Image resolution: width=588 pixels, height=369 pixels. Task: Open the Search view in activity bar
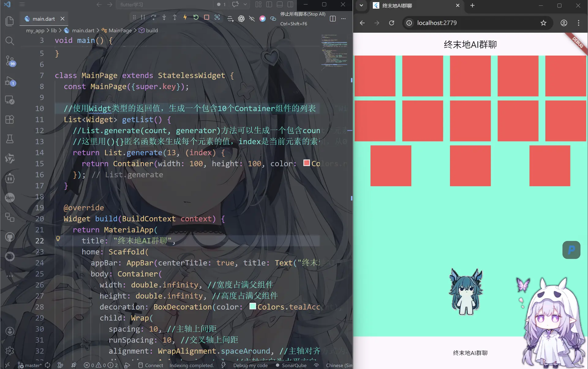coord(10,41)
